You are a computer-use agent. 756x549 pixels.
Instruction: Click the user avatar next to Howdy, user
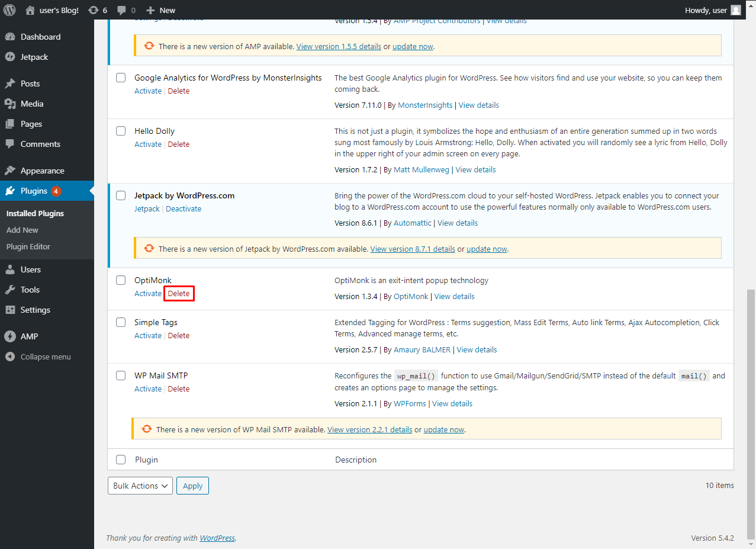(x=736, y=10)
